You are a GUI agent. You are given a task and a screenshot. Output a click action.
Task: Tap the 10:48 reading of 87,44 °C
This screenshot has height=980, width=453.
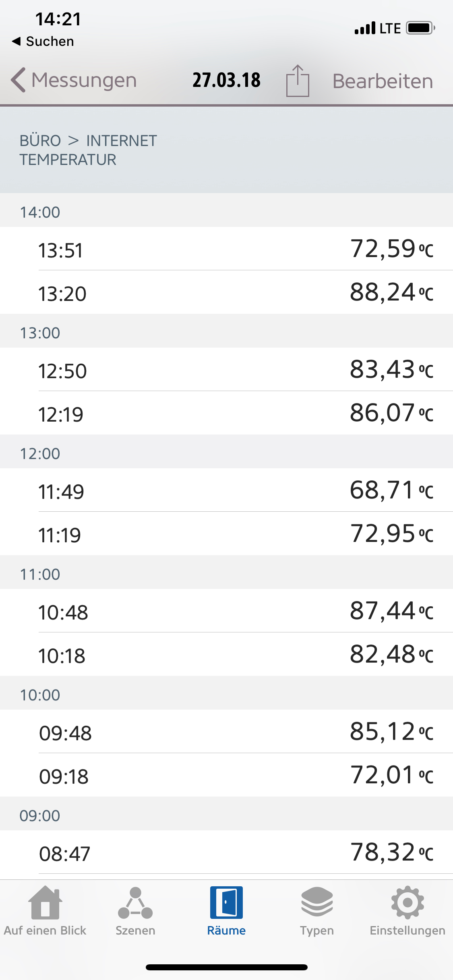coord(226,611)
